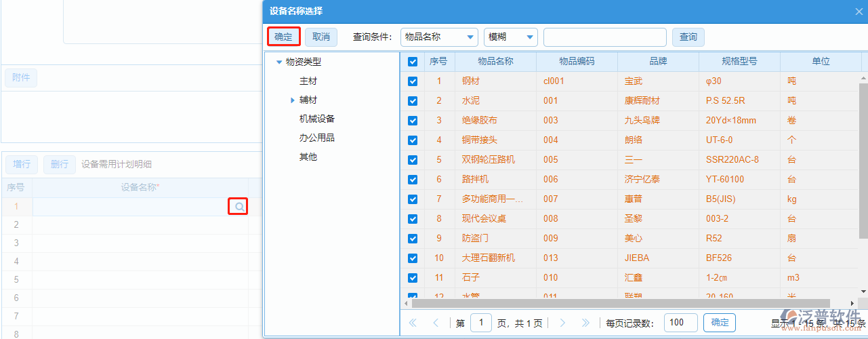
Task: Click the 多功能商用一... item name cell
Action: (495, 199)
